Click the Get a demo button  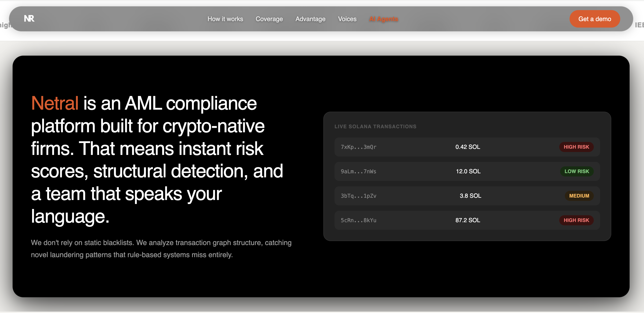pyautogui.click(x=594, y=19)
